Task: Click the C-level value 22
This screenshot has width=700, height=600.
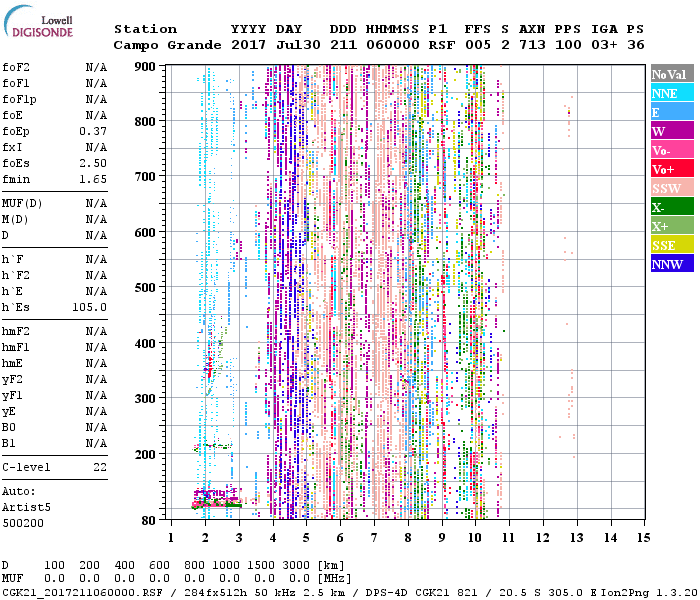Action: coord(100,467)
